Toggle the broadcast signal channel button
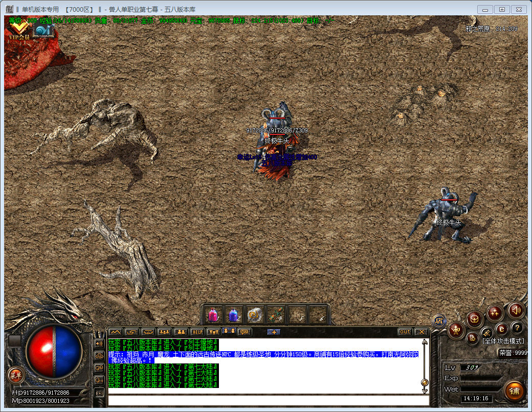The height and width of the screenshot is (412, 532). pyautogui.click(x=99, y=393)
